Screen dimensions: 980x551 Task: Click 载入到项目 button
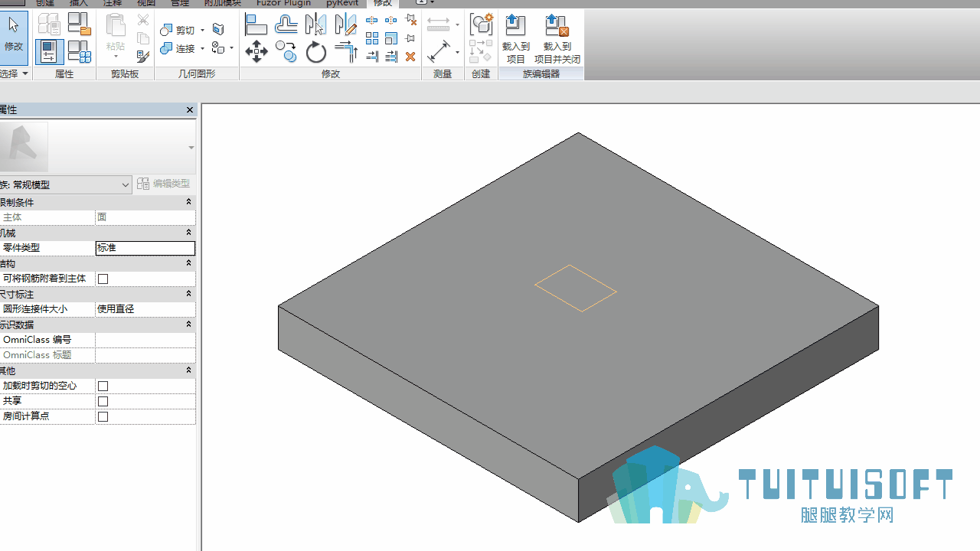(x=516, y=39)
